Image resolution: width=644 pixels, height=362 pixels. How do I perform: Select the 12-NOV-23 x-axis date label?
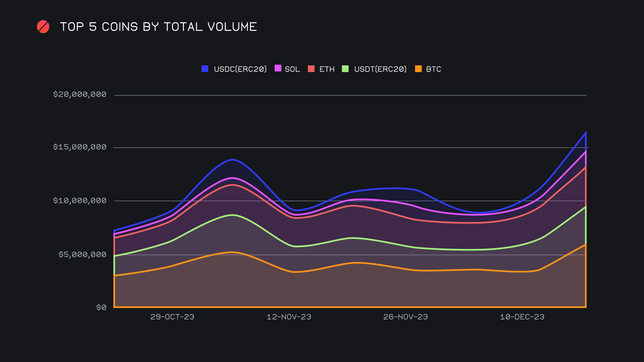coord(289,317)
